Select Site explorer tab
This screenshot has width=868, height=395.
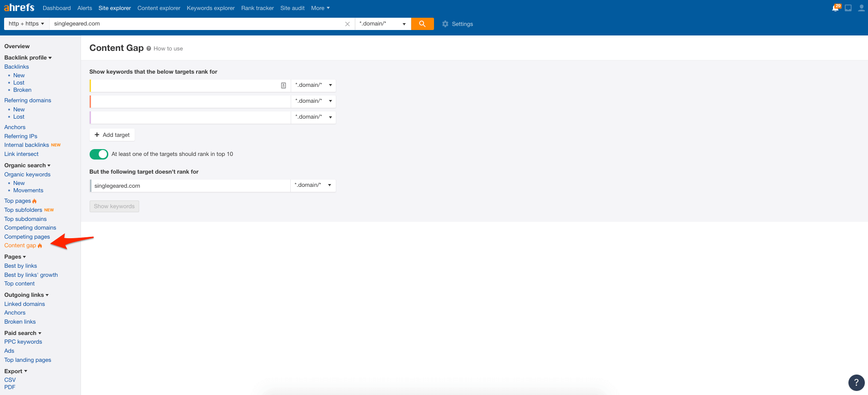pos(115,8)
